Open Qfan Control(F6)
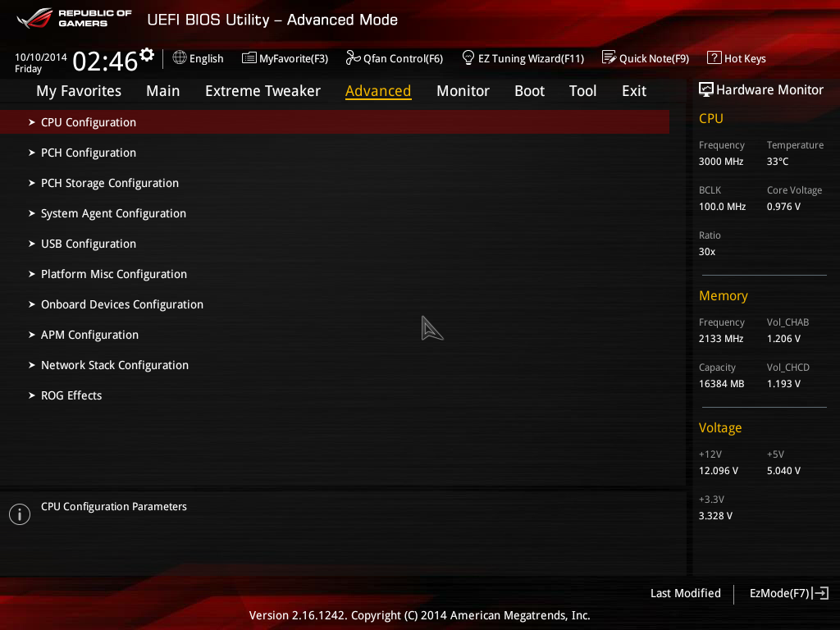Image resolution: width=840 pixels, height=630 pixels. pos(395,58)
